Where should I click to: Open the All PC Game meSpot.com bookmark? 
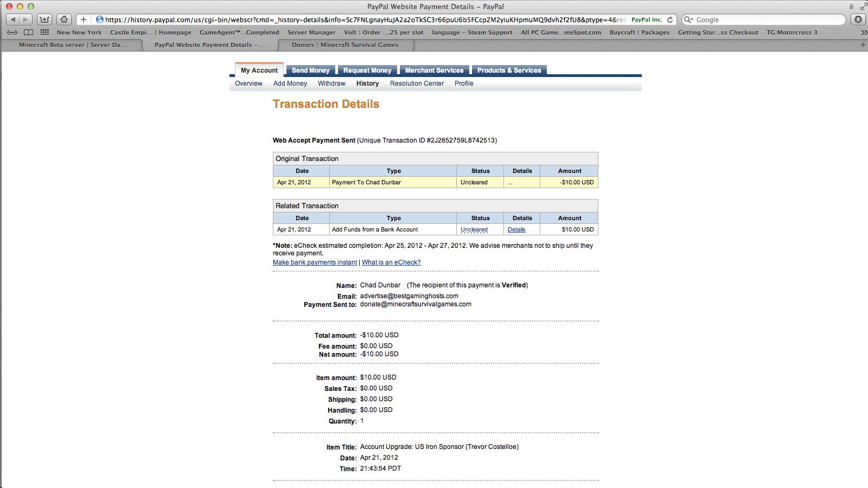point(561,33)
